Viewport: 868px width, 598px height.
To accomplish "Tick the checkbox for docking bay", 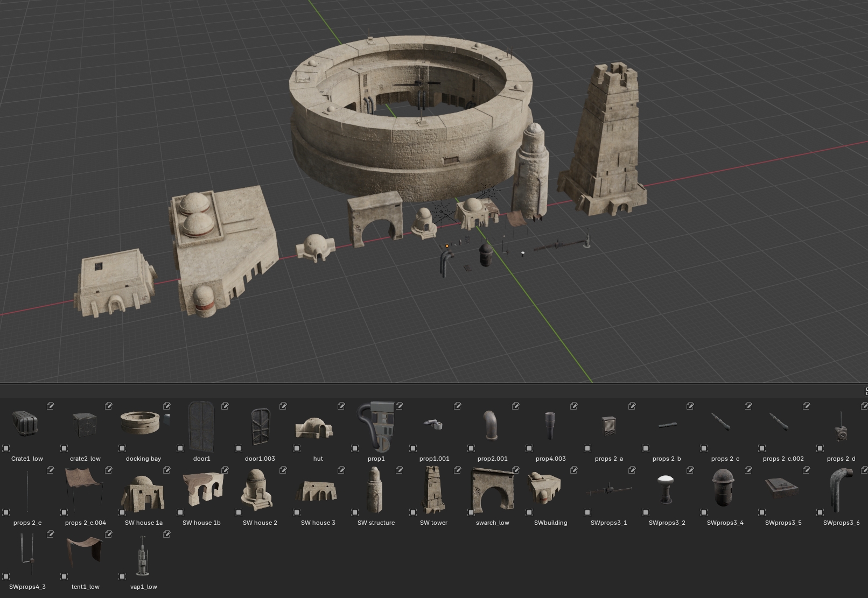I will 122,448.
